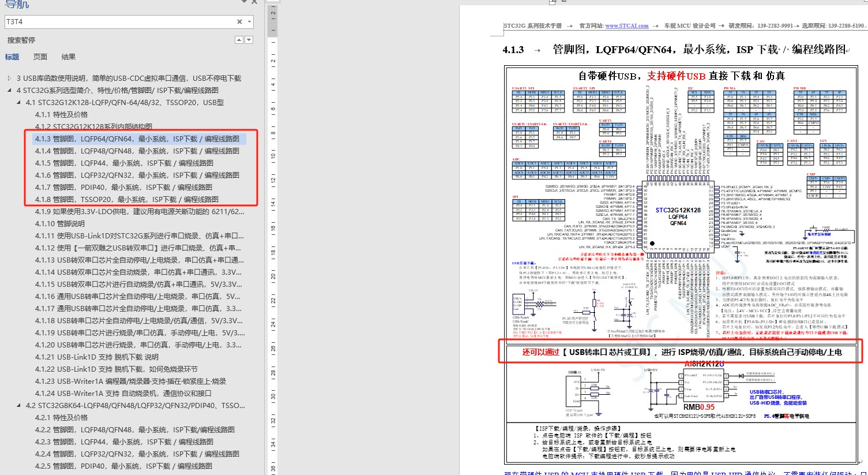Expand heading 3 USB库函数使用说明
Image resolution: width=868 pixels, height=475 pixels.
point(9,78)
